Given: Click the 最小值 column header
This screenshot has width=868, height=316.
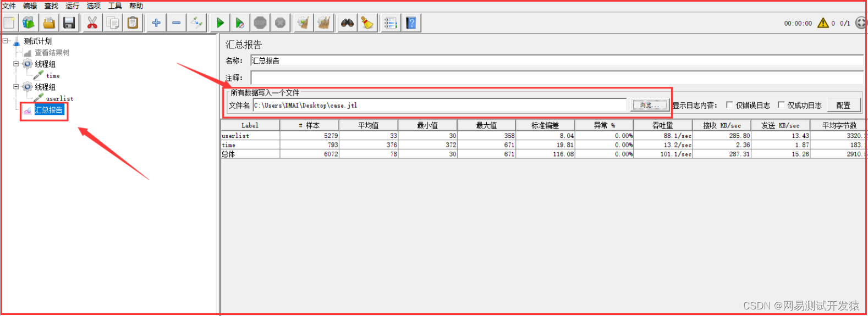Looking at the screenshot, I should pyautogui.click(x=427, y=125).
